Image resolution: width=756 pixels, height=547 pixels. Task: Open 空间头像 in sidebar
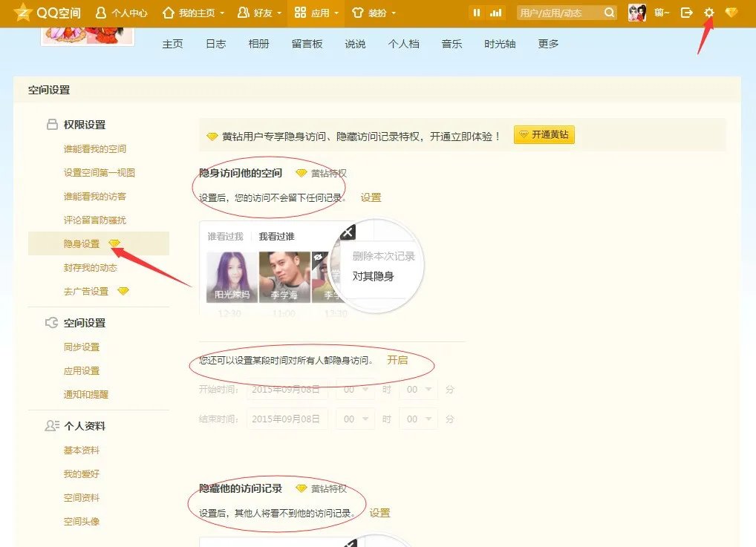pyautogui.click(x=82, y=521)
